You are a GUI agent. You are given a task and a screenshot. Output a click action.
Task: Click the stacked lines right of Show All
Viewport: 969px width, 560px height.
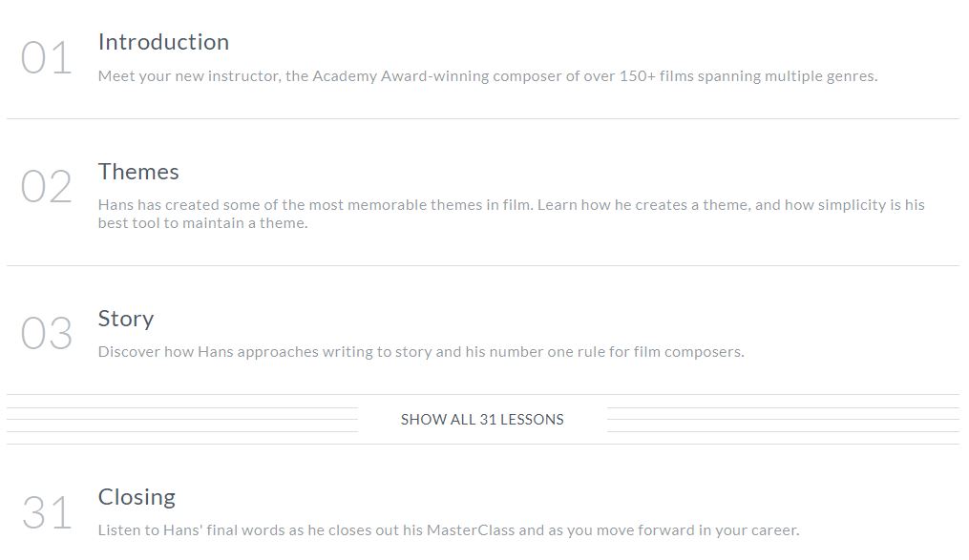(783, 419)
